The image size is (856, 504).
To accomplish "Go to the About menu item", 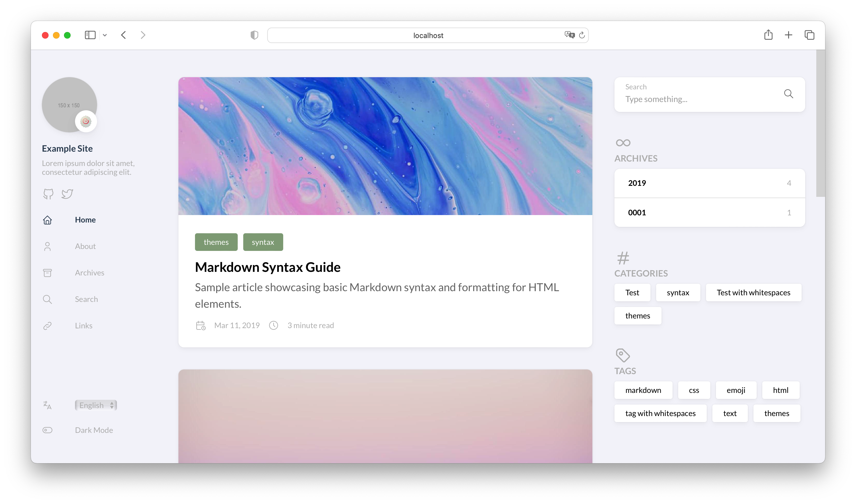I will pyautogui.click(x=85, y=246).
